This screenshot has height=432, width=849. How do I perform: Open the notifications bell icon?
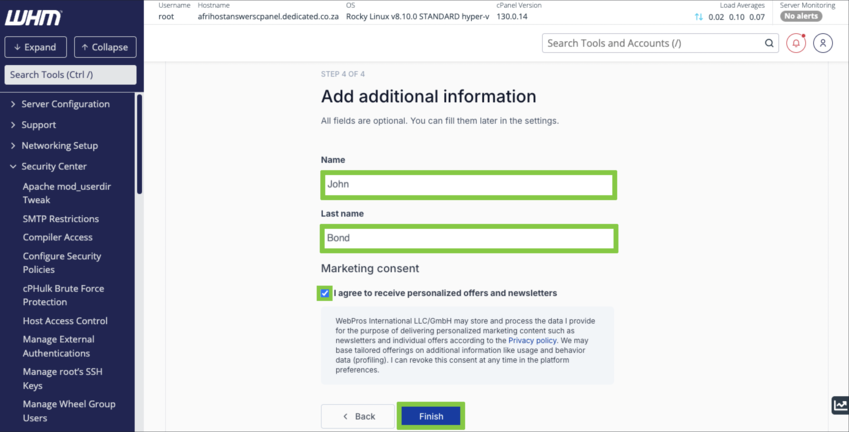click(x=796, y=43)
